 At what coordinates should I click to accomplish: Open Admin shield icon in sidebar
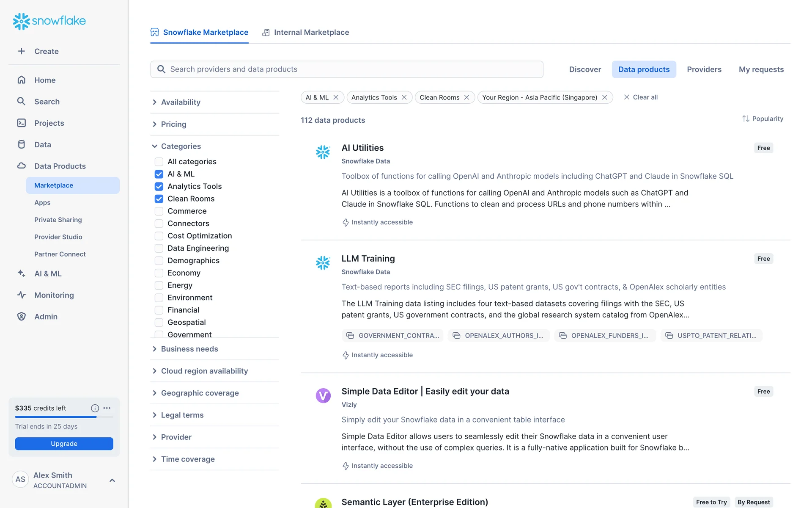click(x=22, y=317)
